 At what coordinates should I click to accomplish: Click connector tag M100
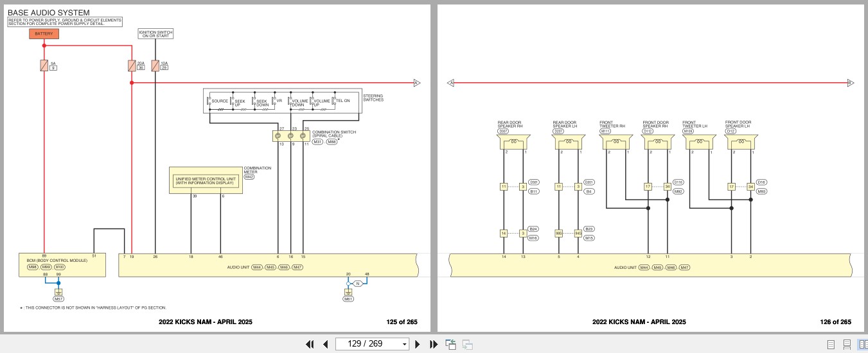(x=60, y=267)
